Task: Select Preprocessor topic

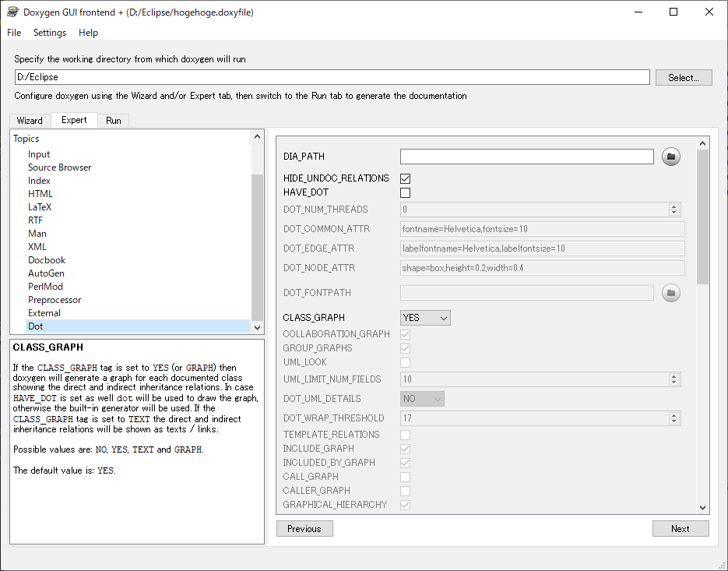Action: (x=55, y=300)
